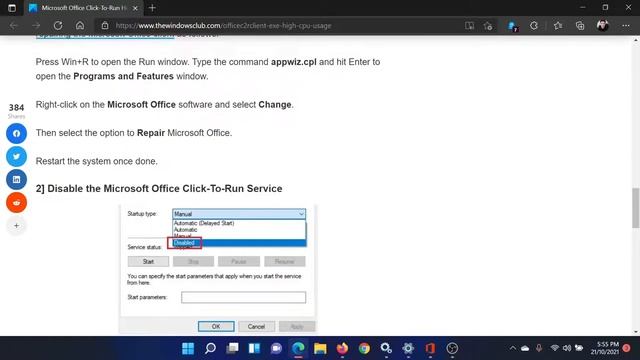Click the padlock site info icon
Image resolution: width=640 pixels, height=360 pixels.
coord(105,25)
